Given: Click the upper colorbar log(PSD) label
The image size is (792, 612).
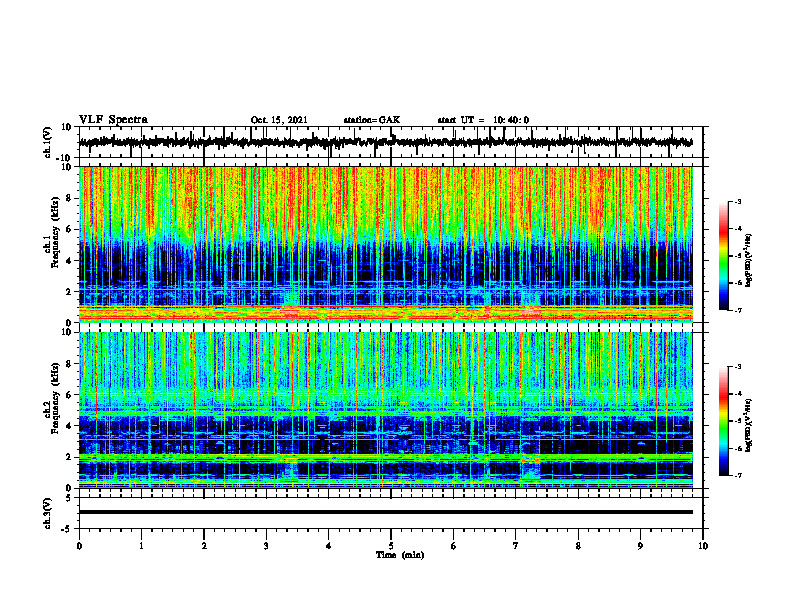Looking at the screenshot, I should (749, 260).
